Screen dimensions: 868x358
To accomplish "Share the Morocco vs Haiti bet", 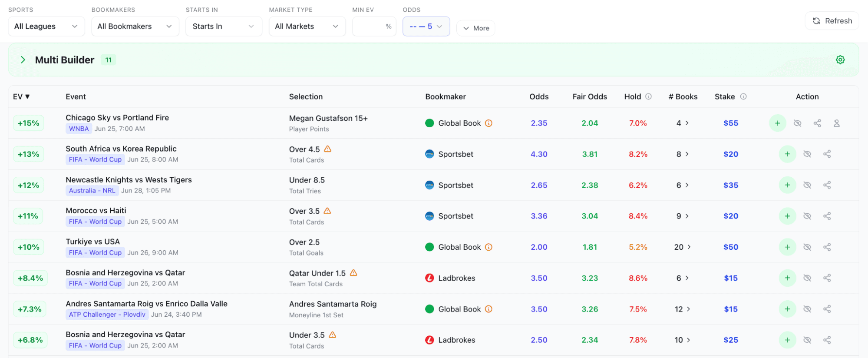I will pyautogui.click(x=827, y=216).
